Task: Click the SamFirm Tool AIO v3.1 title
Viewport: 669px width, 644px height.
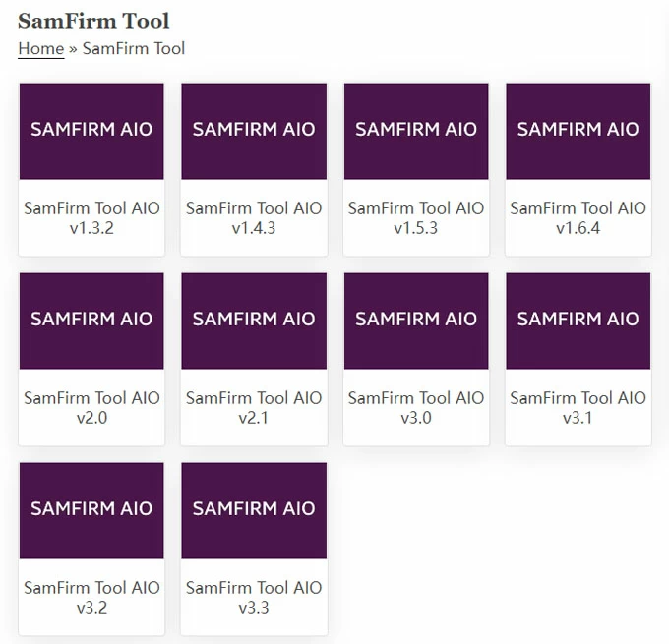Action: (578, 408)
